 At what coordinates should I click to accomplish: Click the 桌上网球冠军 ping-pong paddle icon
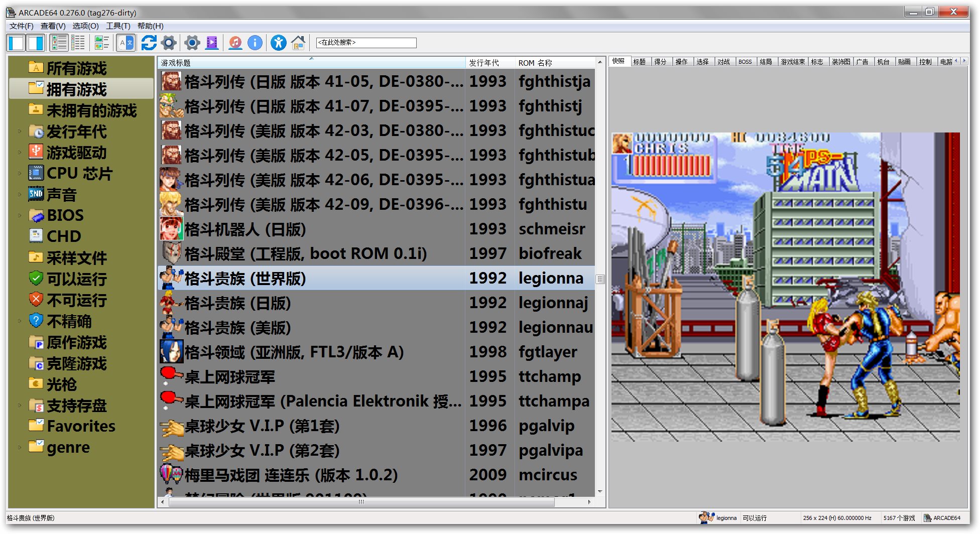(x=171, y=376)
